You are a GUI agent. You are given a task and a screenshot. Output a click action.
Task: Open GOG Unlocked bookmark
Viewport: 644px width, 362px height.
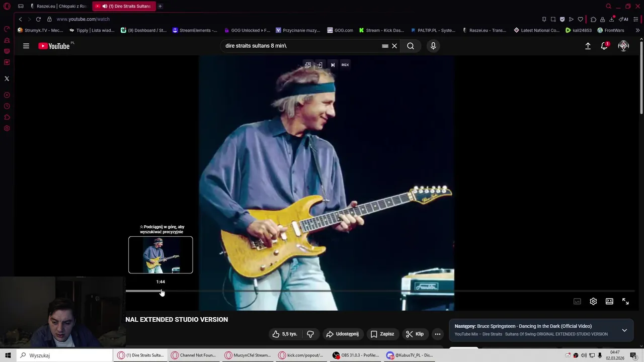(x=248, y=30)
